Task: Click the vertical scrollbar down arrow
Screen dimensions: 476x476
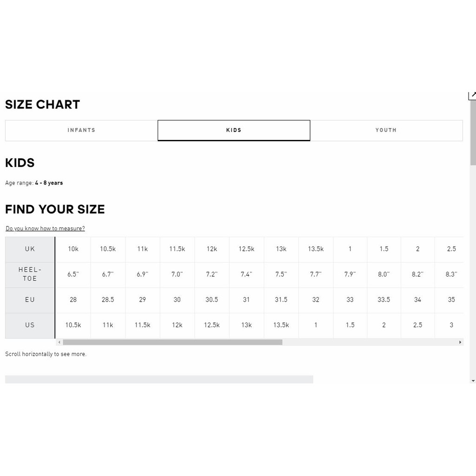Action: point(473,381)
